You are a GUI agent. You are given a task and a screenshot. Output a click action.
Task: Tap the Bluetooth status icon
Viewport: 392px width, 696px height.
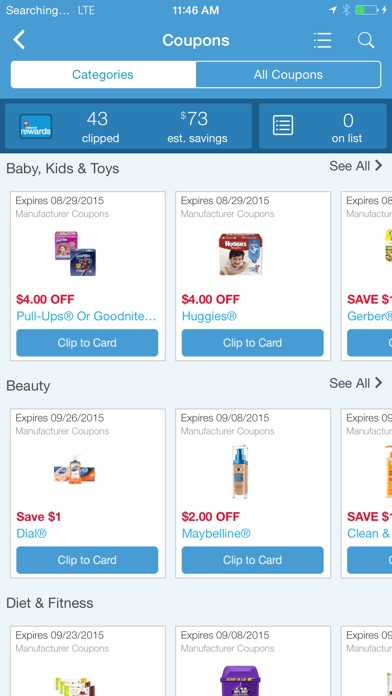[x=346, y=10]
